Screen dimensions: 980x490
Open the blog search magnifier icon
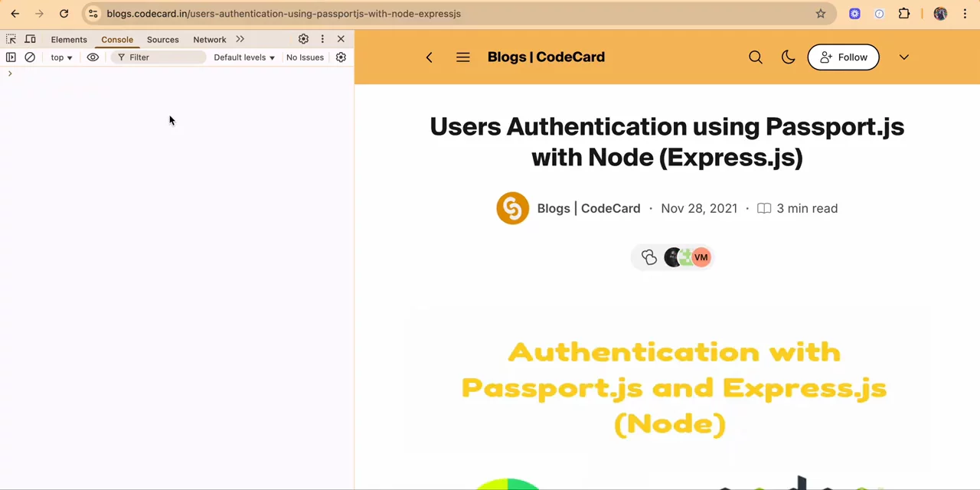pyautogui.click(x=756, y=57)
